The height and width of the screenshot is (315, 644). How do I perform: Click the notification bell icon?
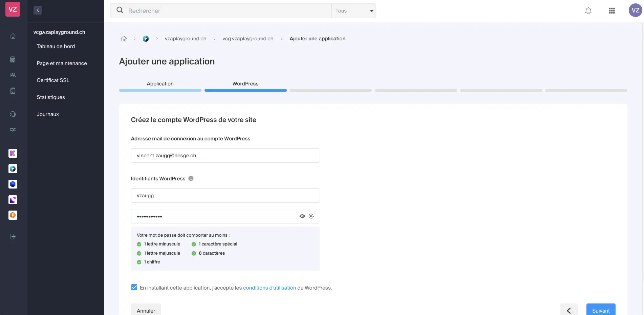coord(588,11)
